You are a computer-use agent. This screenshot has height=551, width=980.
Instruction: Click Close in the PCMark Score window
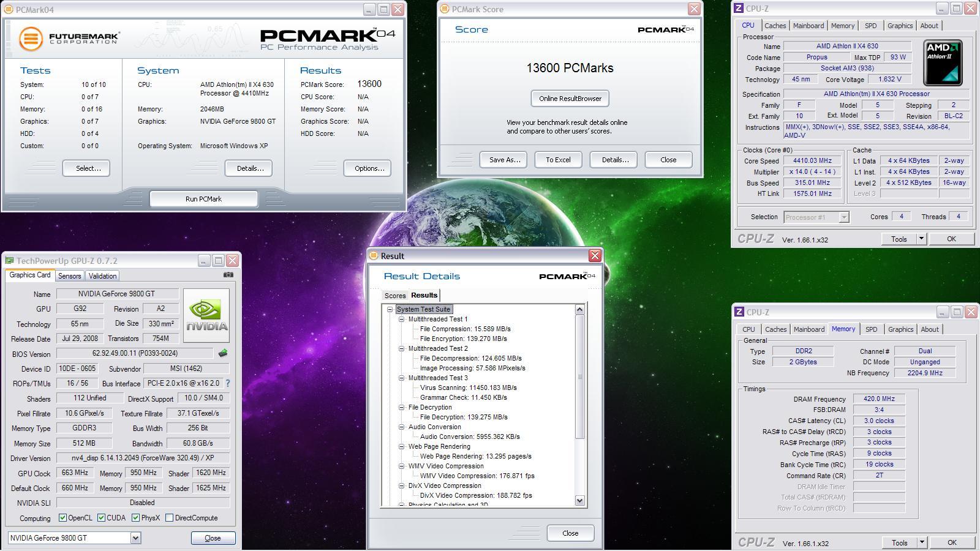[669, 160]
